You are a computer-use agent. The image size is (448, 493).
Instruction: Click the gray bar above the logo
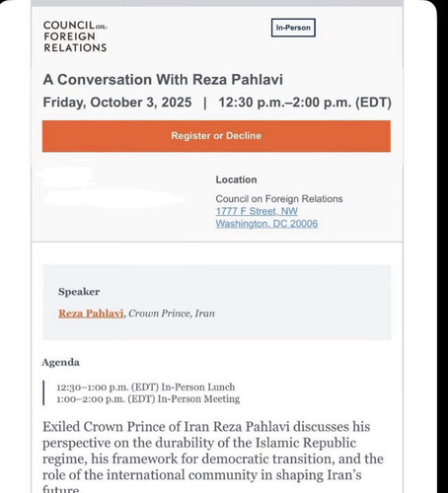[x=217, y=3]
